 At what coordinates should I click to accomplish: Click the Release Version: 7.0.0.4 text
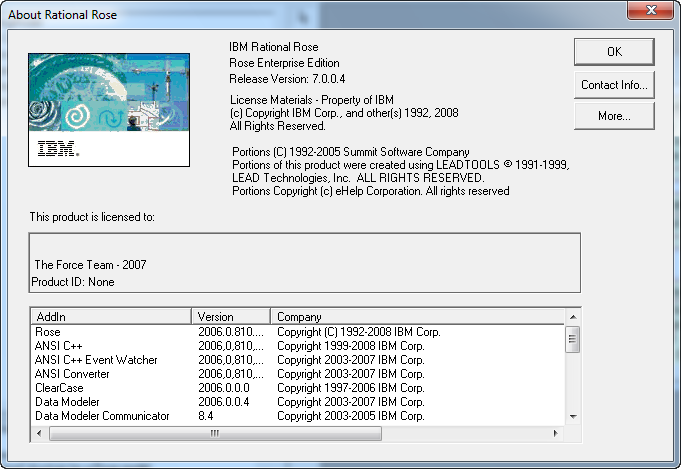click(287, 79)
